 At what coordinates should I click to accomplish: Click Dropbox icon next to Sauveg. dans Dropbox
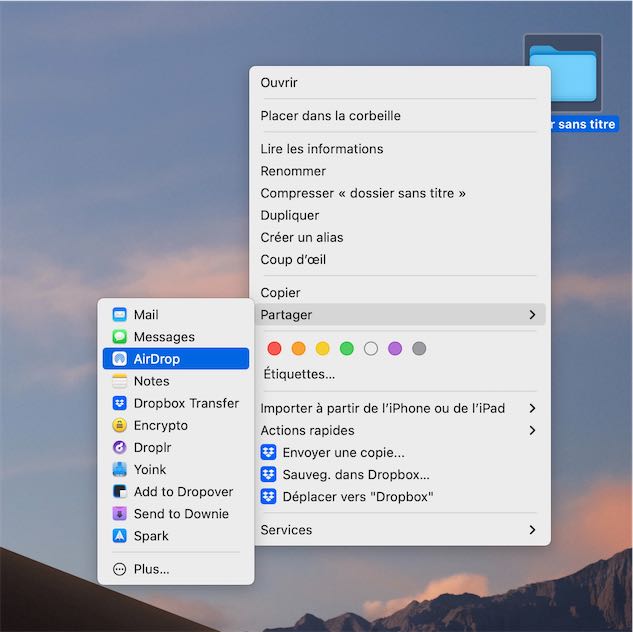[268, 475]
